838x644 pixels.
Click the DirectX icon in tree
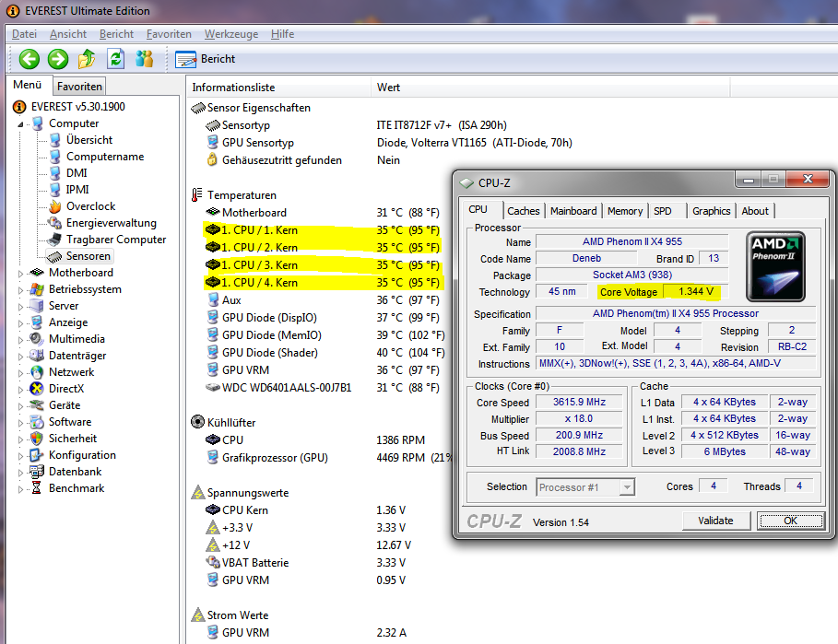tap(37, 388)
